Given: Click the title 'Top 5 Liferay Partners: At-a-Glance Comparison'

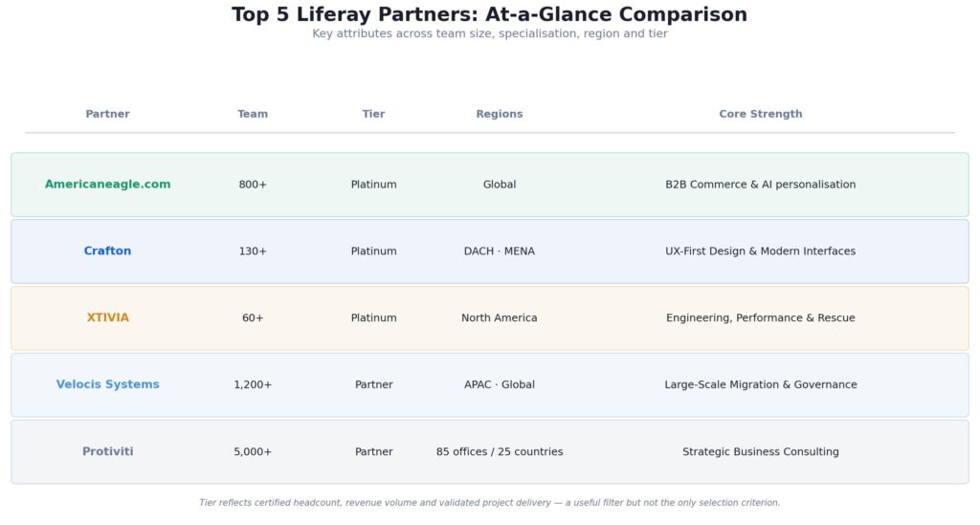Looking at the screenshot, I should click(x=489, y=14).
